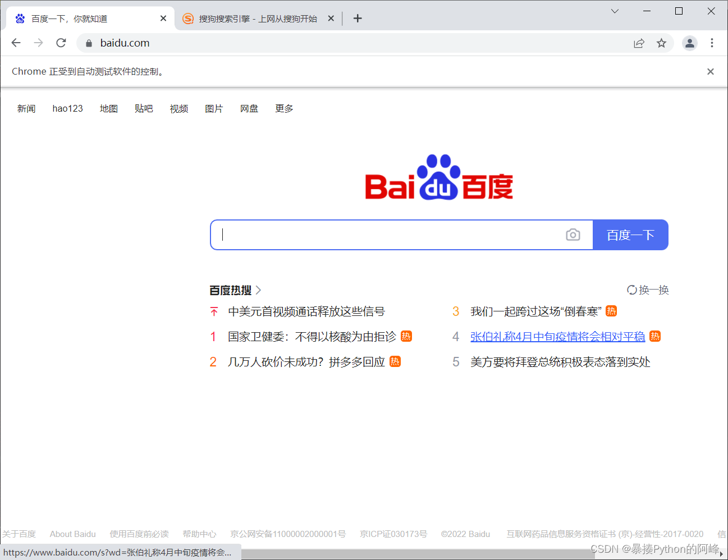The height and width of the screenshot is (560, 728).
Task: Open the tab search chevron
Action: coord(615,11)
